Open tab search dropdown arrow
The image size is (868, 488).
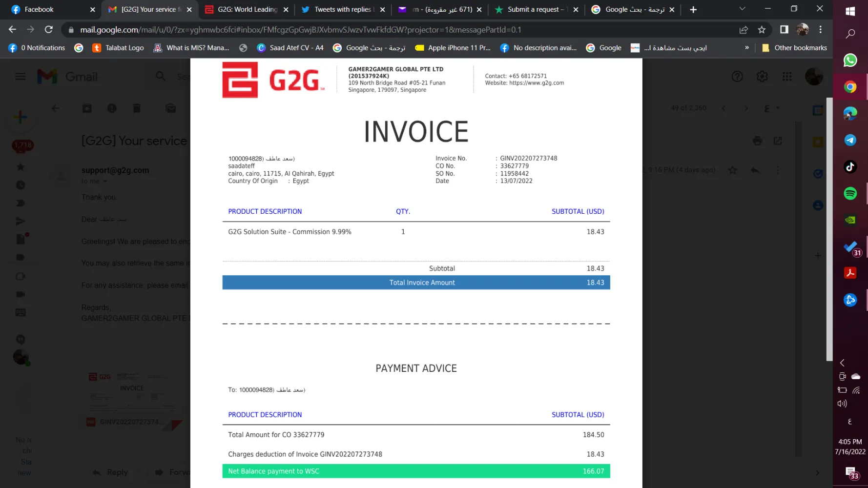(742, 9)
